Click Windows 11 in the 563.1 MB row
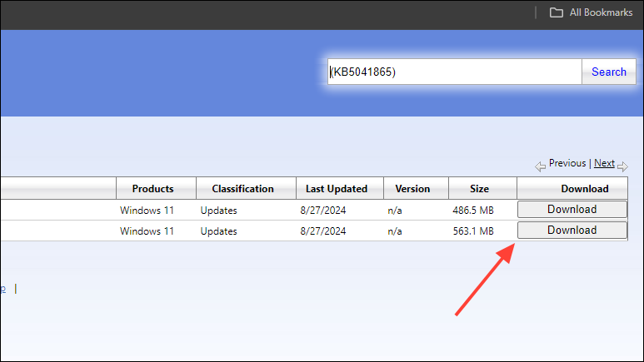644x362 pixels. click(147, 231)
